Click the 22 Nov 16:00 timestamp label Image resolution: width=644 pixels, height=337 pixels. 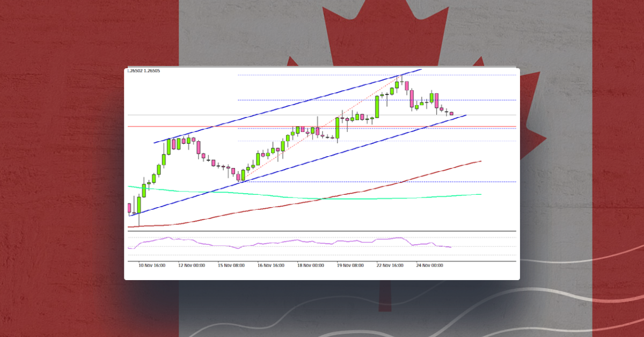(390, 264)
